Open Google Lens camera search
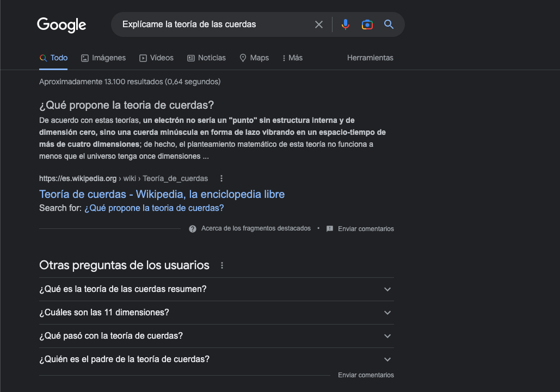Screen dimensions: 560x392 click(x=367, y=24)
